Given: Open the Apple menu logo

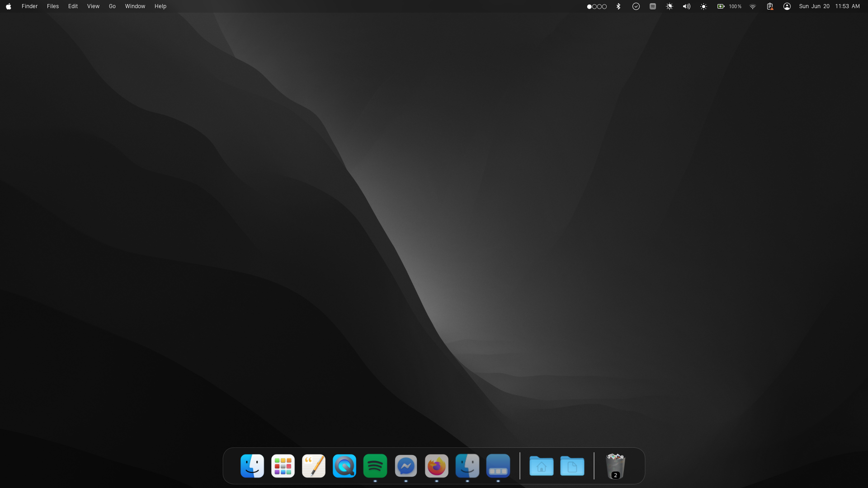Looking at the screenshot, I should [x=9, y=6].
